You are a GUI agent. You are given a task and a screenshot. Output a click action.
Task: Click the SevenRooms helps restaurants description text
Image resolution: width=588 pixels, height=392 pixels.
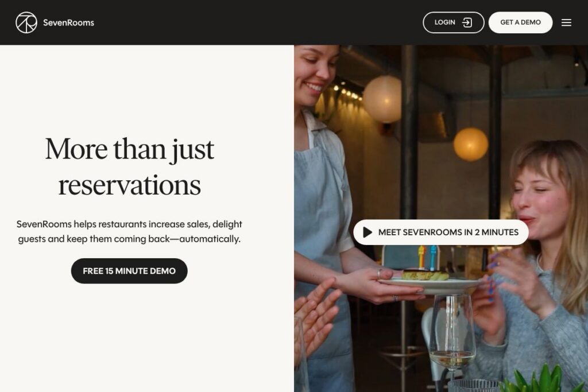(x=129, y=231)
